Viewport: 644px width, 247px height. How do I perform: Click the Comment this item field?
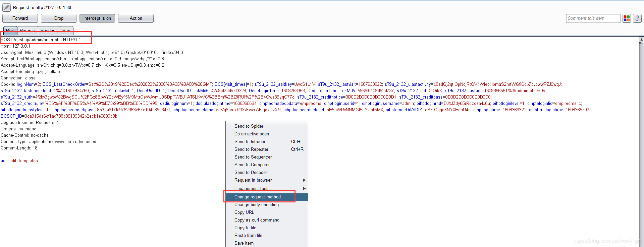(593, 18)
